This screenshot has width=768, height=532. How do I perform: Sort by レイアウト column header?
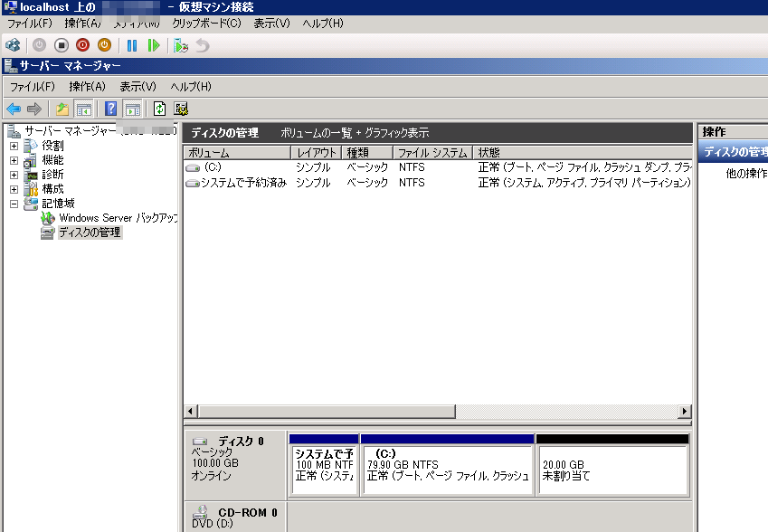click(x=317, y=153)
